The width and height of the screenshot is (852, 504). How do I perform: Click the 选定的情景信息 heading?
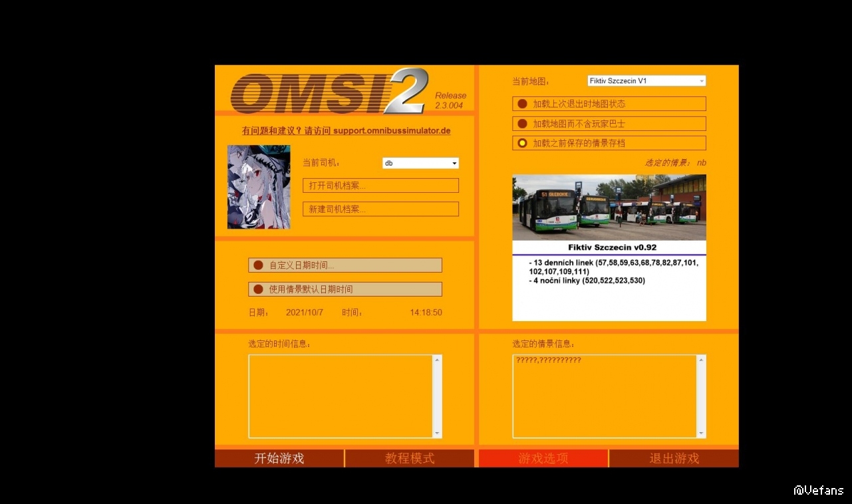click(543, 344)
